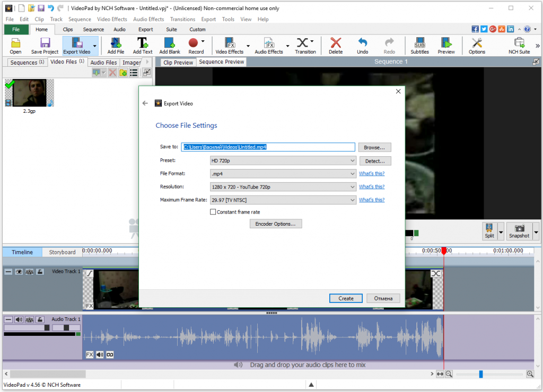The height and width of the screenshot is (392, 543).
Task: Open the Sequence menu in menu bar
Action: [x=80, y=20]
